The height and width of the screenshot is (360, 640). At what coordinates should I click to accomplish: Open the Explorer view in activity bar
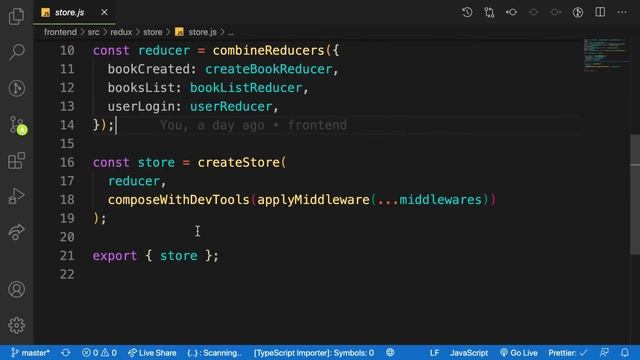[x=16, y=16]
